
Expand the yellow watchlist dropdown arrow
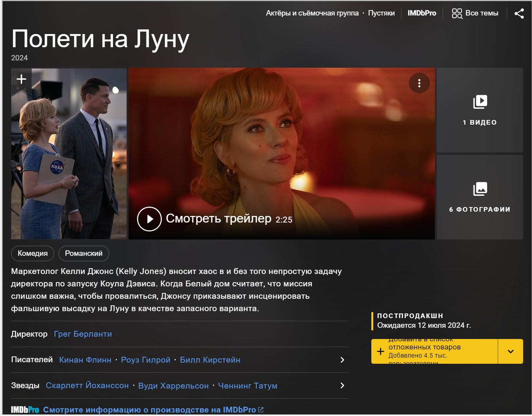point(511,351)
